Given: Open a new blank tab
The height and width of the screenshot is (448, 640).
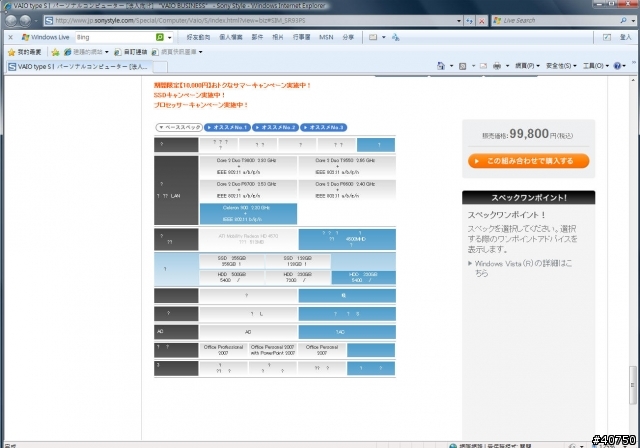Looking at the screenshot, I should (x=160, y=67).
